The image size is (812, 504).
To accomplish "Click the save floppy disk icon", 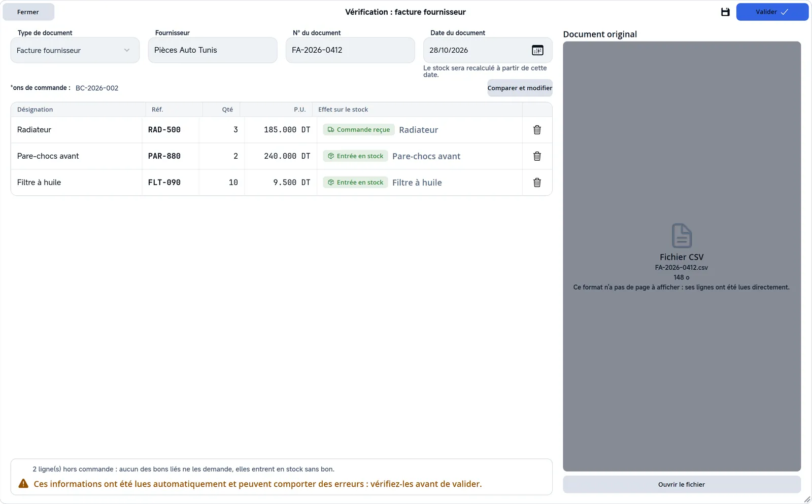I will [x=725, y=12].
